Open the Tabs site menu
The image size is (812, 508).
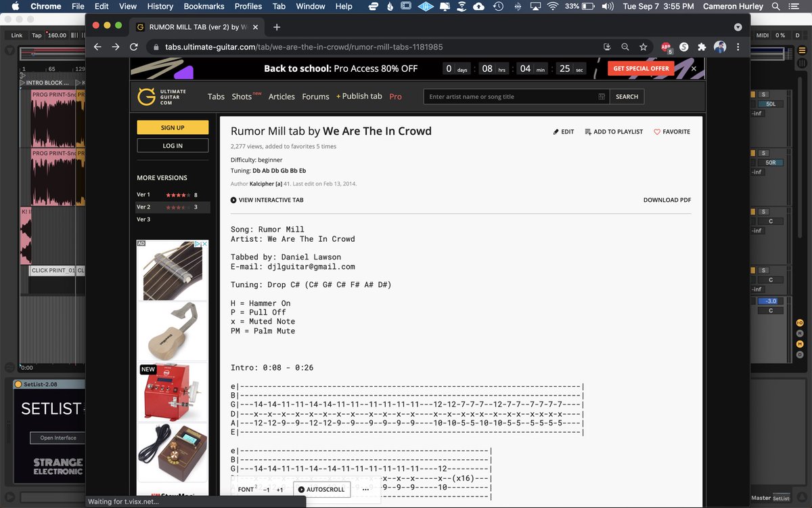[216, 96]
